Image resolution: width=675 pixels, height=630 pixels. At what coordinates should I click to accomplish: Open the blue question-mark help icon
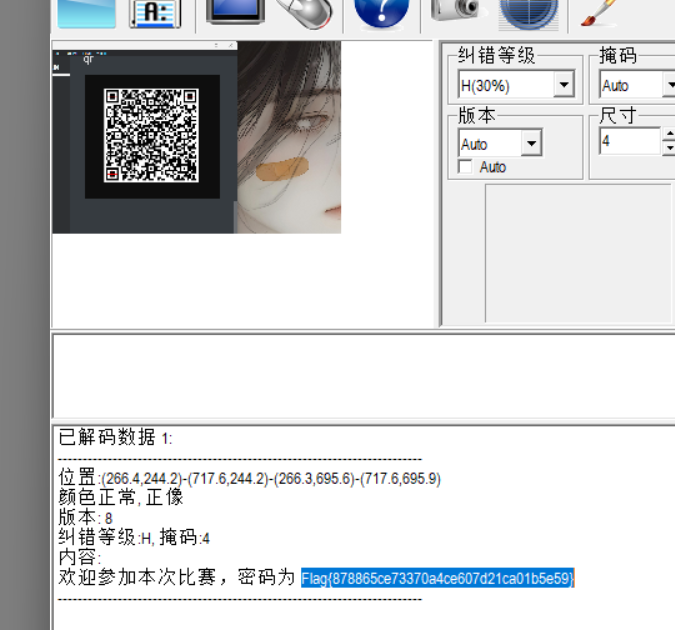point(381,13)
